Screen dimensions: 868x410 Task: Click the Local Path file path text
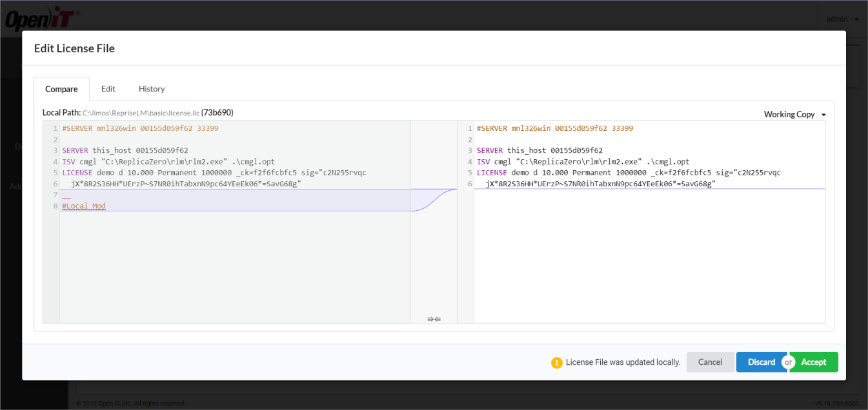pos(141,113)
